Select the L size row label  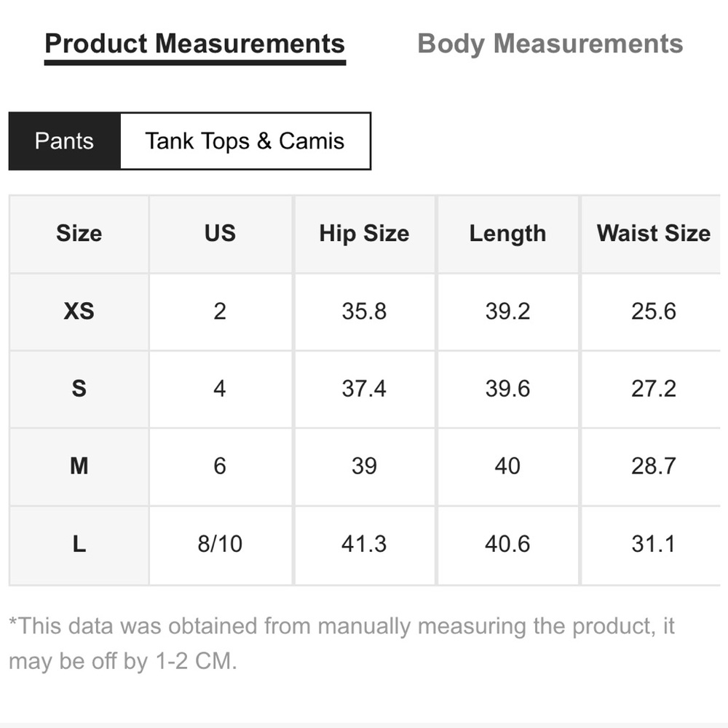tap(79, 545)
